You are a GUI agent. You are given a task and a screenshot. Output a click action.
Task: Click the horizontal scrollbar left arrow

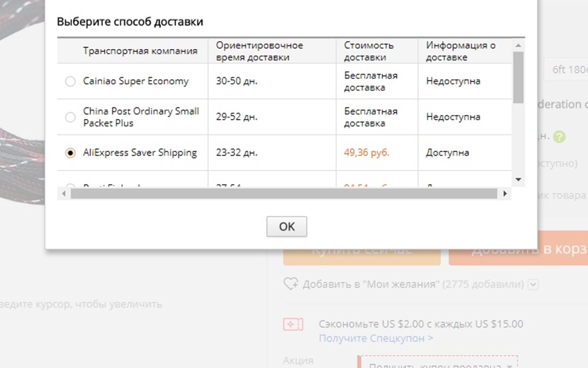pyautogui.click(x=64, y=194)
